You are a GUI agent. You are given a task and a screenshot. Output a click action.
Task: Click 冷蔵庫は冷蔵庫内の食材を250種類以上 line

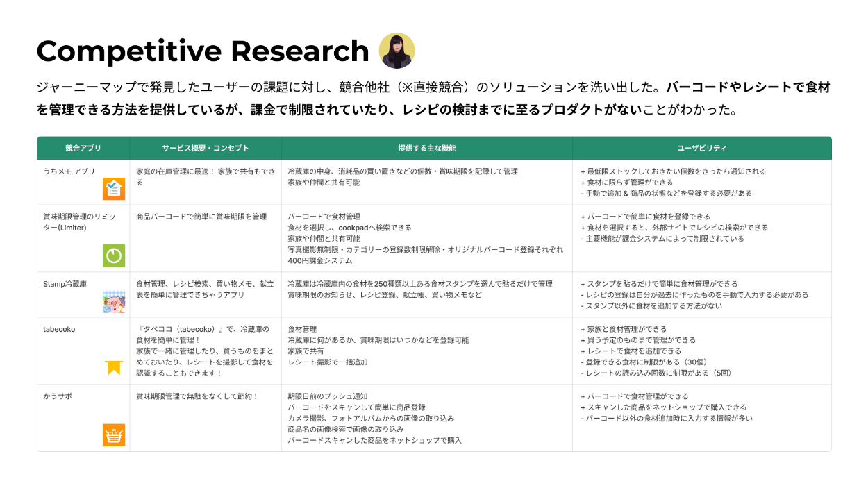pyautogui.click(x=420, y=284)
